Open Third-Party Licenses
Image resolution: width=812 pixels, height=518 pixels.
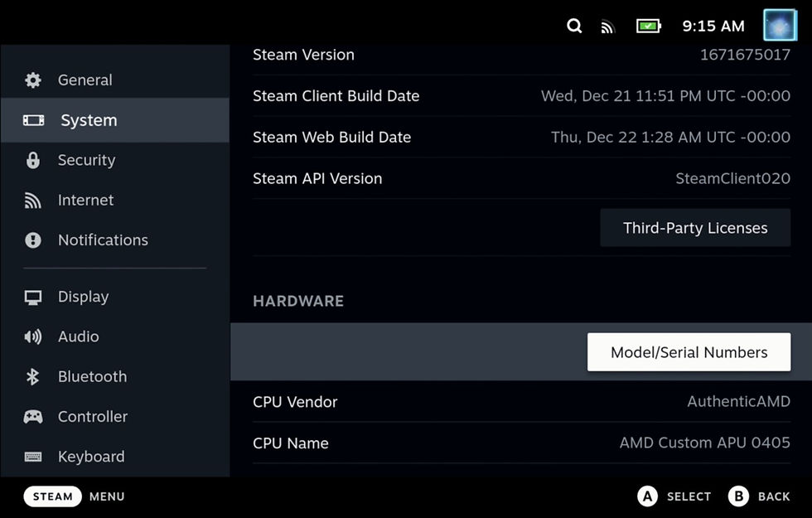[x=695, y=228]
